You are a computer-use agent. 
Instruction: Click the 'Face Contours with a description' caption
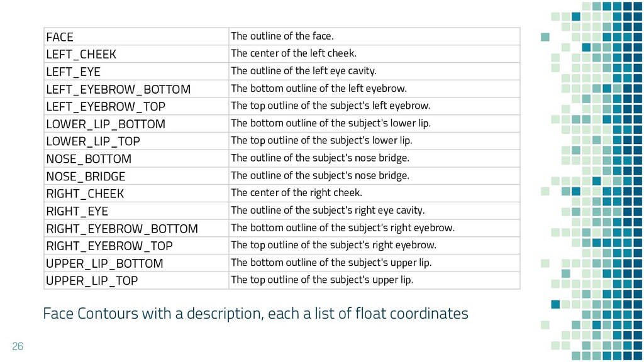point(255,313)
